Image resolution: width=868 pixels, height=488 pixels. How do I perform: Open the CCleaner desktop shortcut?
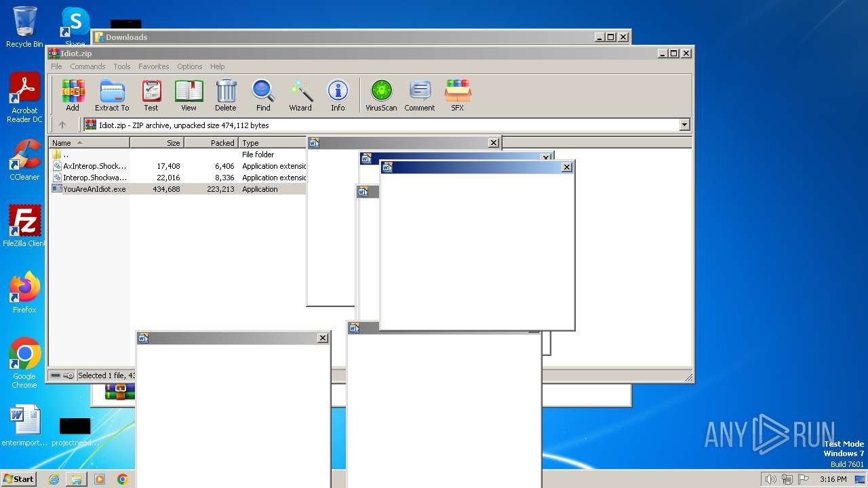point(24,160)
